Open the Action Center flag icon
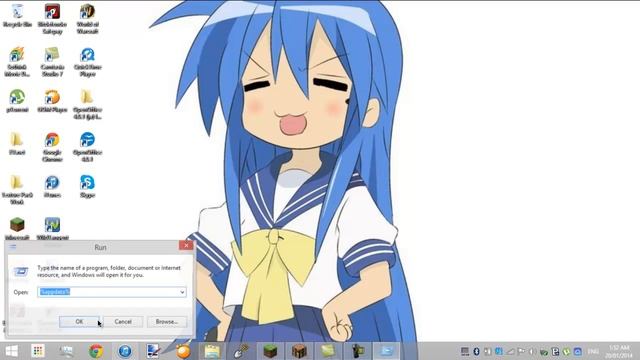The height and width of the screenshot is (360, 640). 521,351
